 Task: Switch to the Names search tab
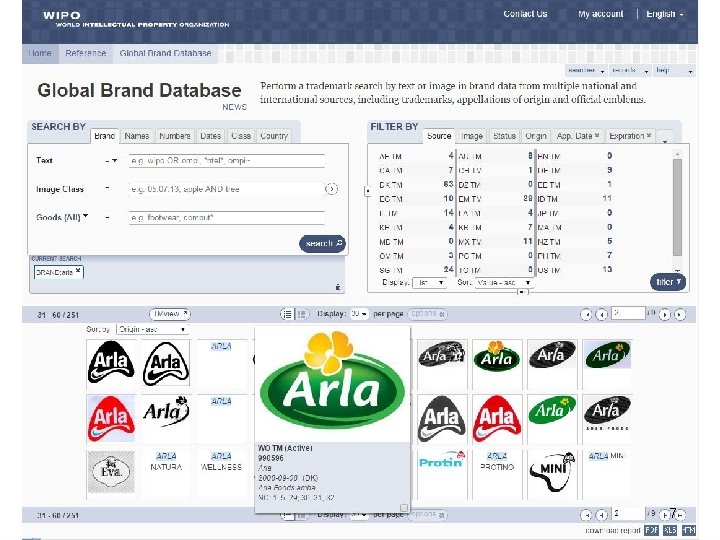tap(137, 136)
